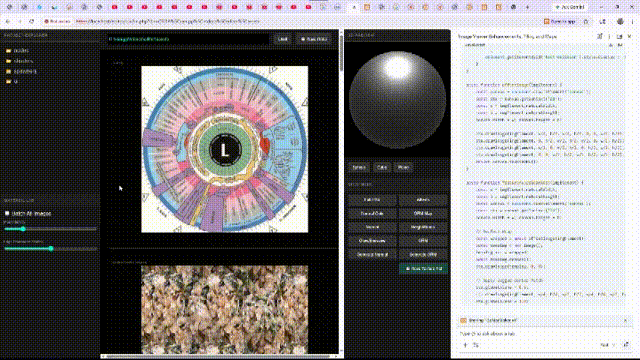The width and height of the screenshot is (640, 360).
Task: Remove the shared tab chip with its X
Action: click(x=625, y=320)
